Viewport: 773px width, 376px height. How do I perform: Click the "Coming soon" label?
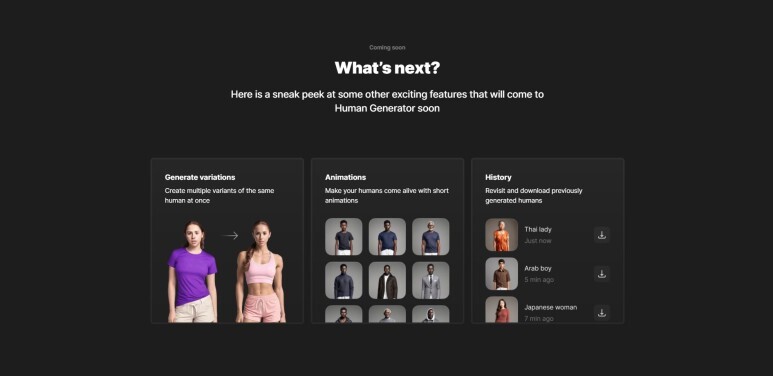tap(387, 48)
